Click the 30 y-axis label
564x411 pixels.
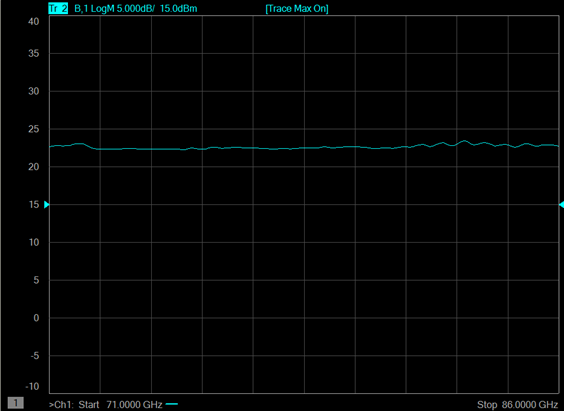point(33,91)
